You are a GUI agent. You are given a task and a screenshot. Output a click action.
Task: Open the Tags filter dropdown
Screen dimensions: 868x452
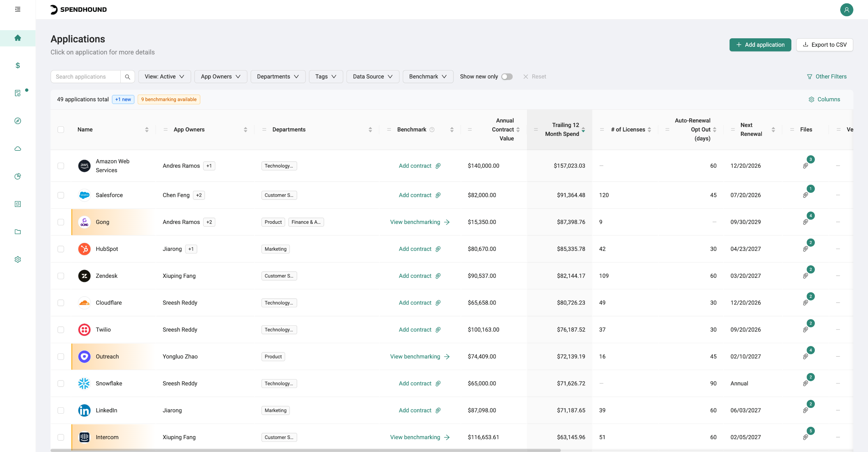pos(326,77)
